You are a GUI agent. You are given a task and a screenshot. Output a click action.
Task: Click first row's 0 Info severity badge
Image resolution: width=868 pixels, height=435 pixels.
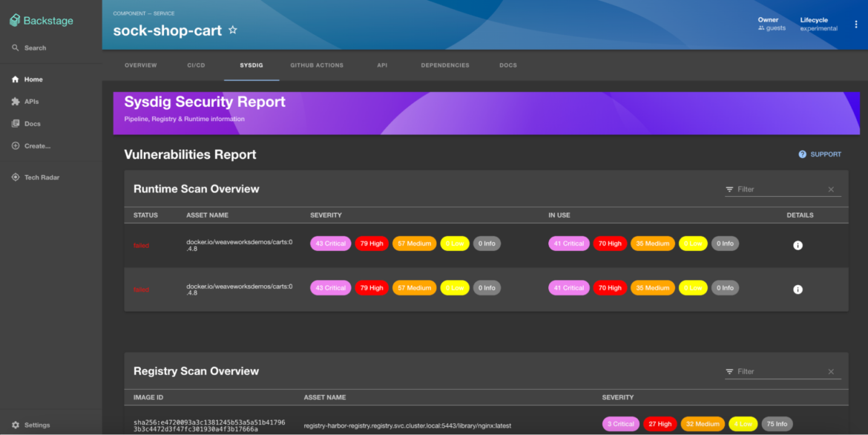click(x=487, y=243)
